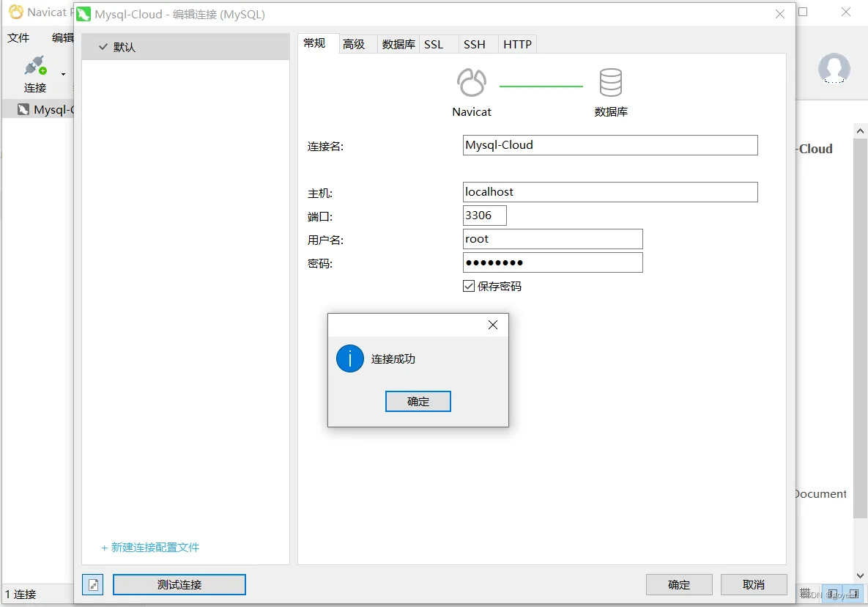Click the user avatar icon in Navicat

click(834, 68)
